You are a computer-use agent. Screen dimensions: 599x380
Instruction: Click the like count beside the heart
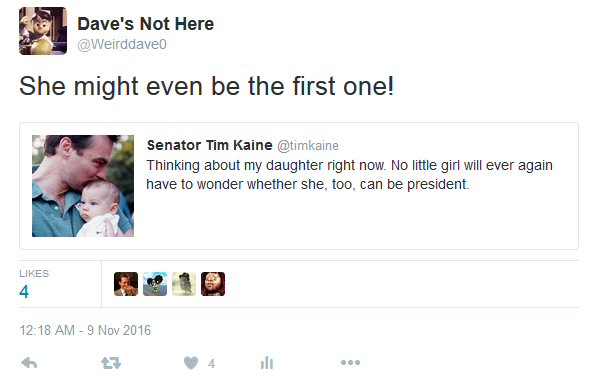tap(211, 364)
